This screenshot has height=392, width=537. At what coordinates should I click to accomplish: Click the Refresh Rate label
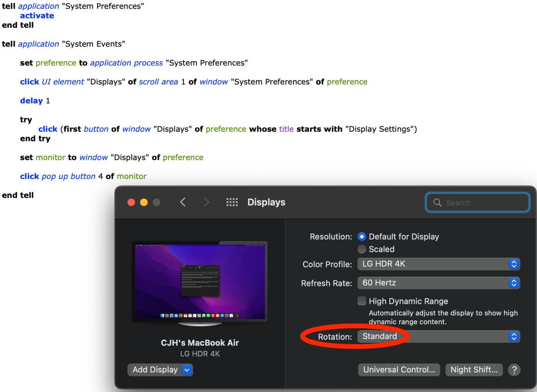click(326, 283)
